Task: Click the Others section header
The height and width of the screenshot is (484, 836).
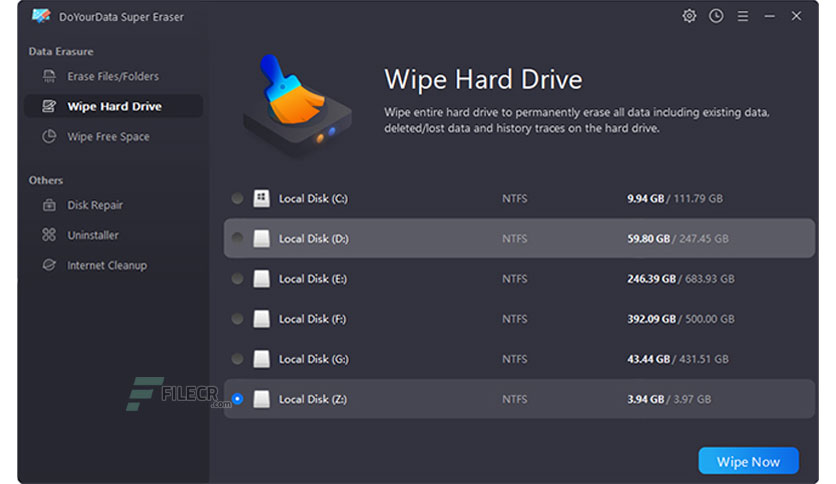Action: 46,180
